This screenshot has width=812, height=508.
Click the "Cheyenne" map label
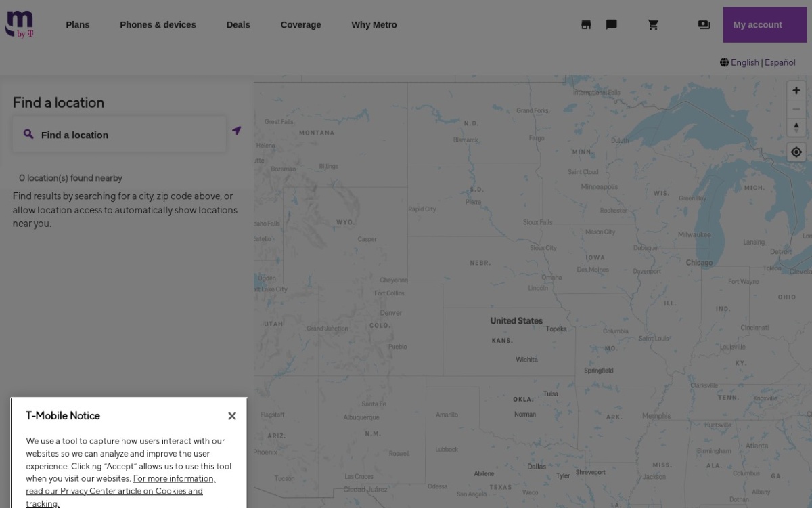394,280
